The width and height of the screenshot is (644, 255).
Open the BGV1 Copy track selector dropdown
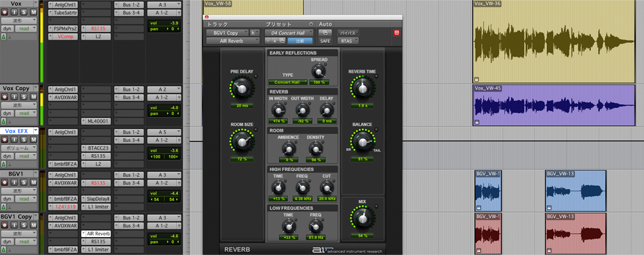click(x=227, y=33)
